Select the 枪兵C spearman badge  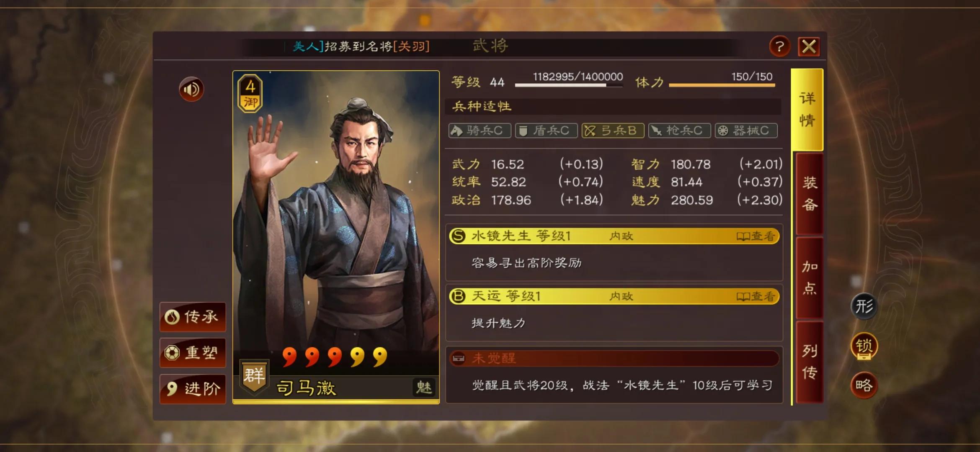679,131
